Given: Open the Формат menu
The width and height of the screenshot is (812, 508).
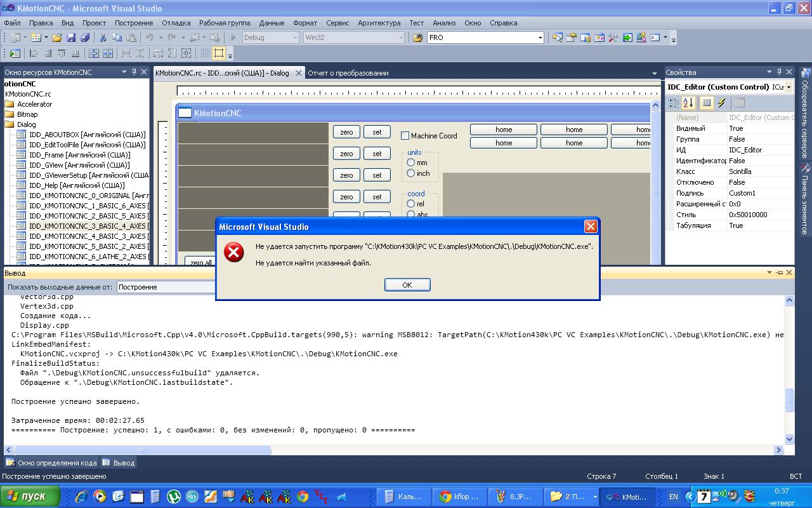Looking at the screenshot, I should pos(305,23).
